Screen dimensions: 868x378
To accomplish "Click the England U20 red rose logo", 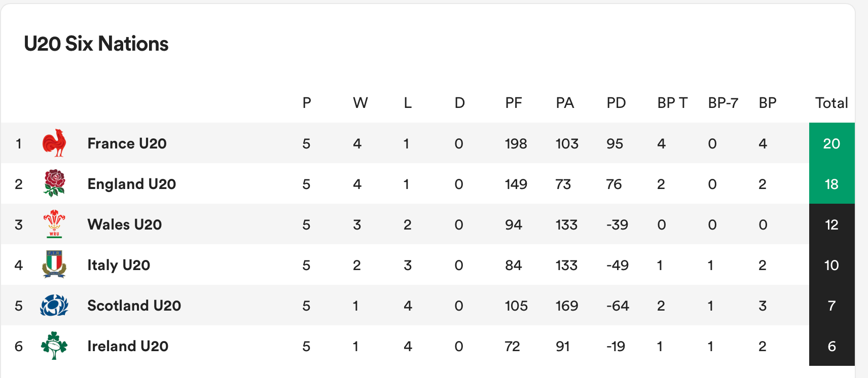I will tap(54, 183).
